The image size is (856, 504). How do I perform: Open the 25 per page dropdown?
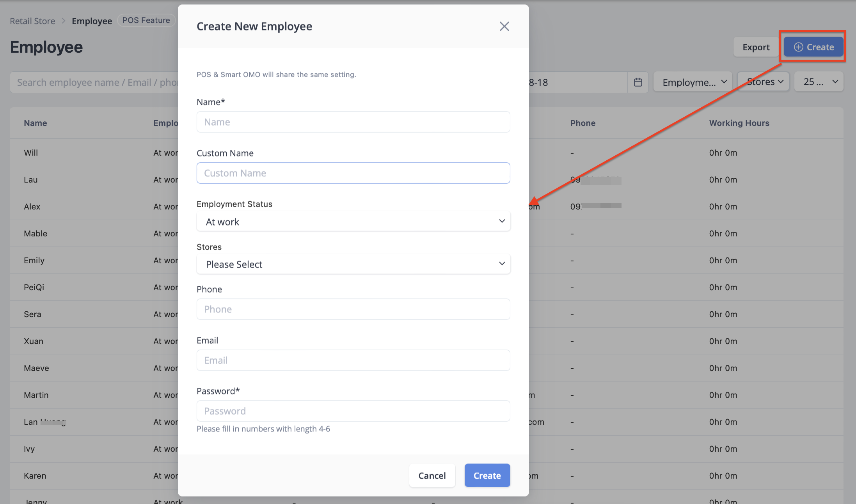819,82
